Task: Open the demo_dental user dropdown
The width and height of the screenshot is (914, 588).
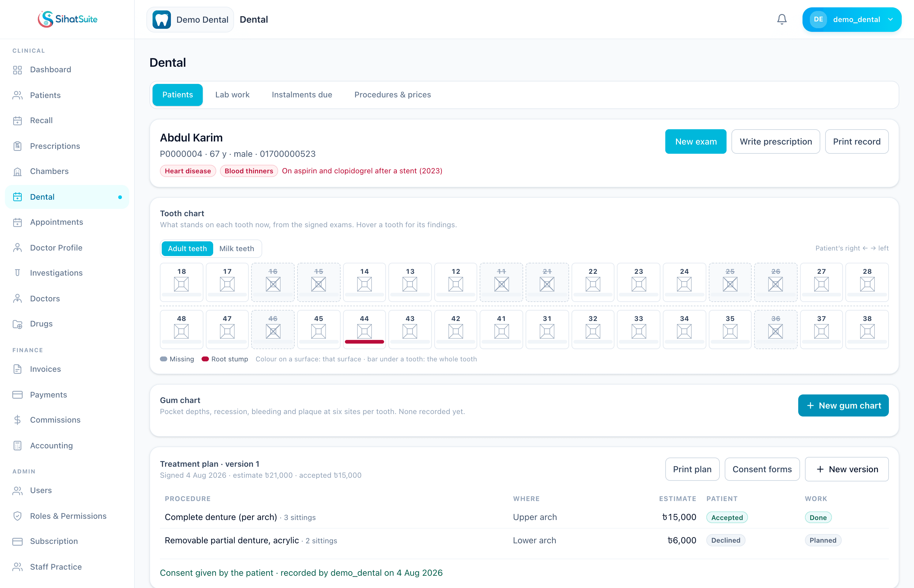Action: pyautogui.click(x=852, y=20)
